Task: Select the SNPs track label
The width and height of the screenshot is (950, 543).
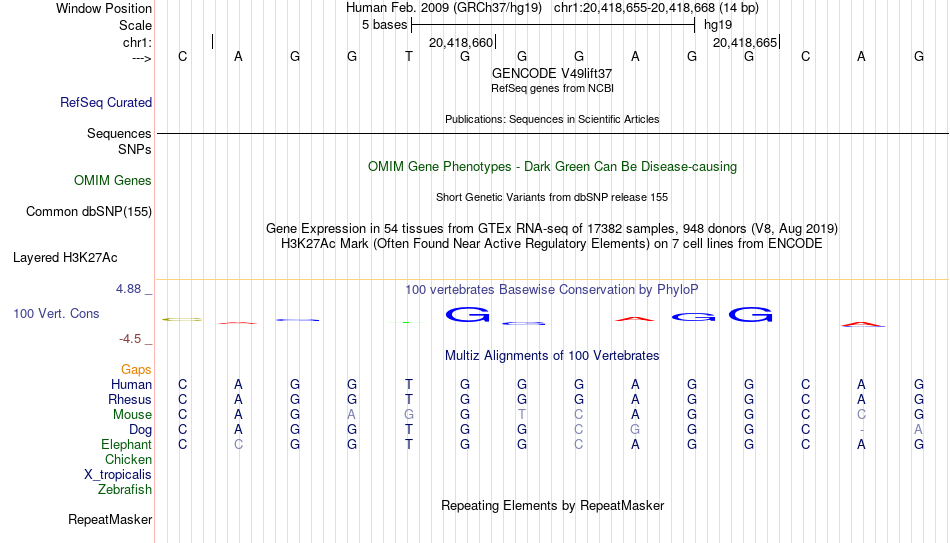Action: coord(135,149)
